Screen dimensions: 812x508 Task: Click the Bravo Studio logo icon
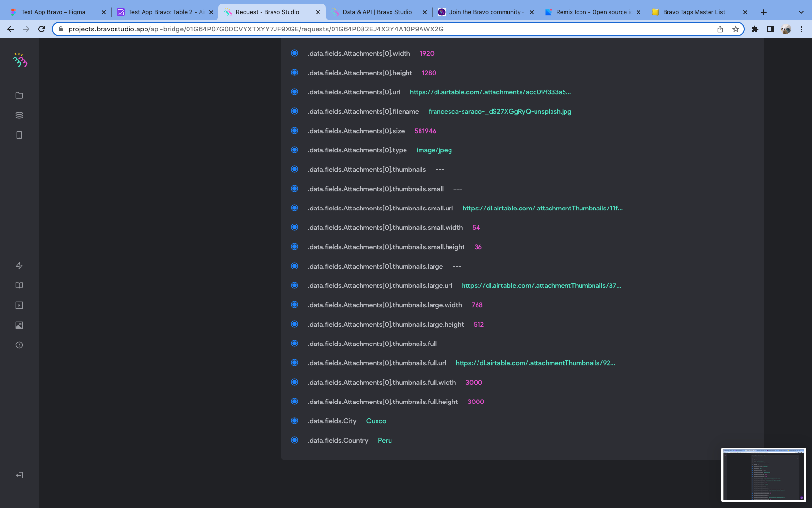(20, 60)
